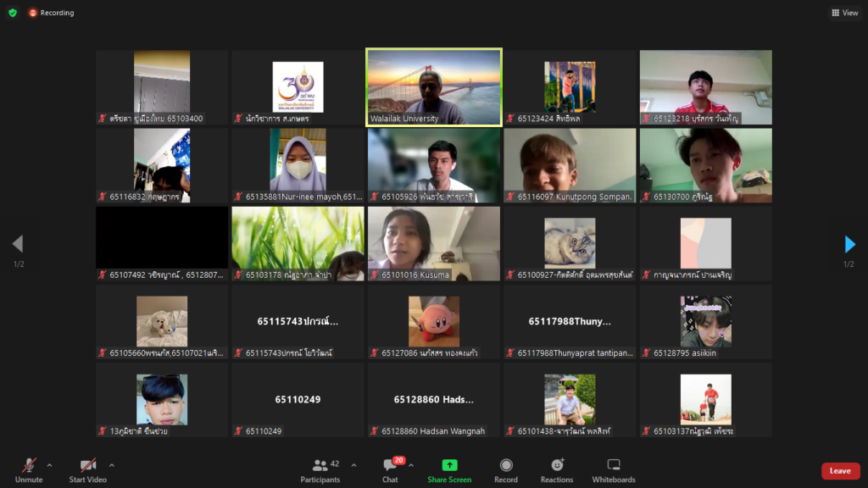Screen dimensions: 868x488
Task: Open the Reactions menu
Action: [x=557, y=469]
